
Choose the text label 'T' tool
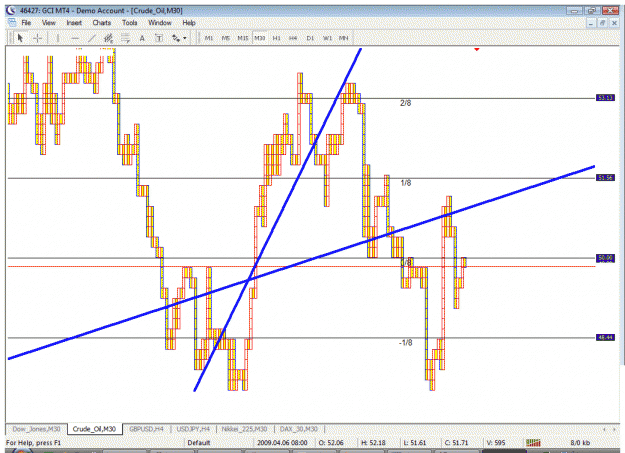tap(159, 38)
